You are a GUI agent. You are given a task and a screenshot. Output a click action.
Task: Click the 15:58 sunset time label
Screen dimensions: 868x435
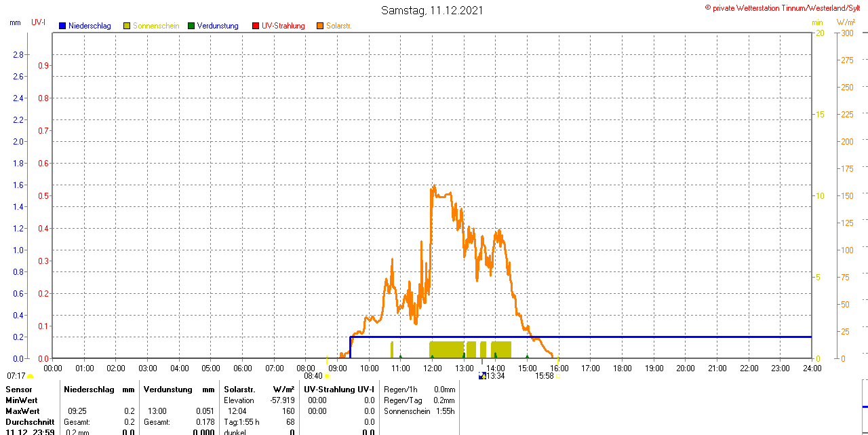click(545, 376)
